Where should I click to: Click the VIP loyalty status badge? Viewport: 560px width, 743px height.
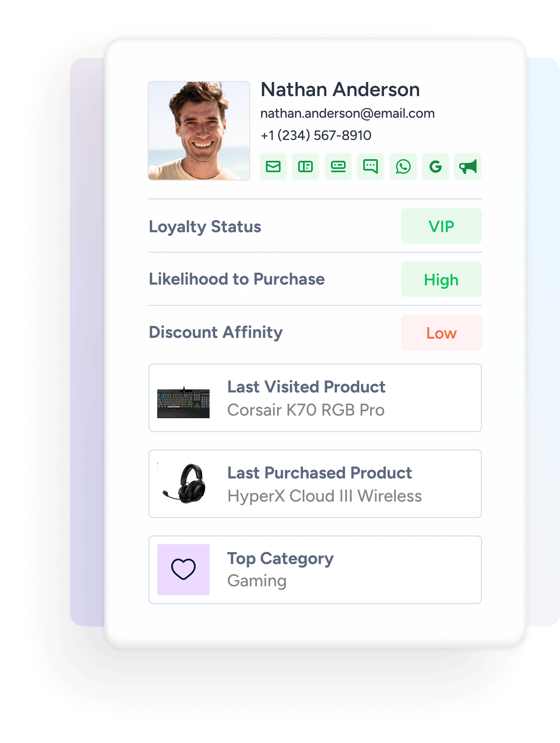[441, 226]
